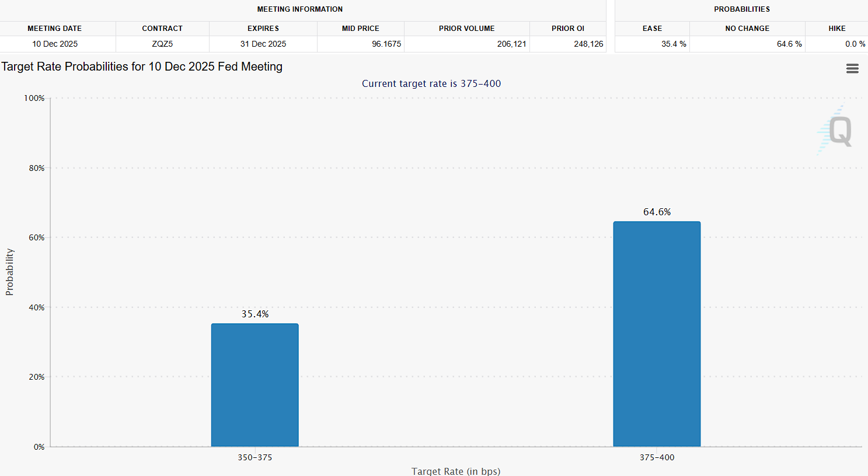Click the 35.4% bar data label
This screenshot has width=868, height=476.
coord(255,314)
